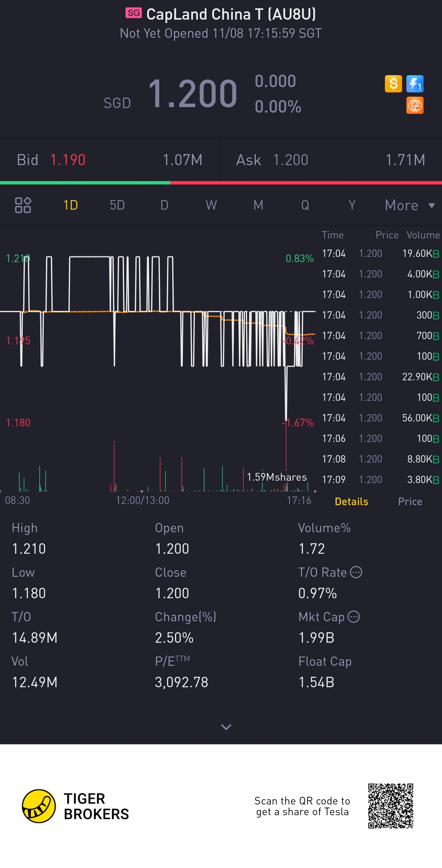442x868 pixels.
Task: Open the chart layout grid icon
Action: [23, 205]
